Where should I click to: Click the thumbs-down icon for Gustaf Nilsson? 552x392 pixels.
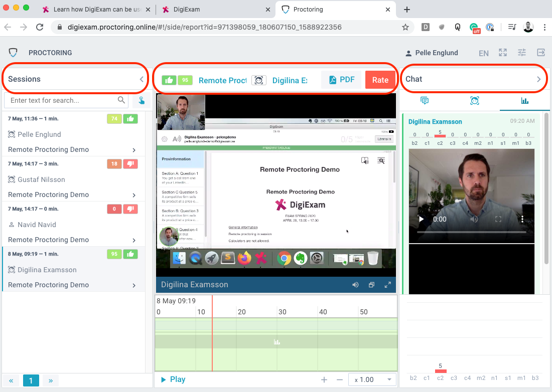click(130, 164)
